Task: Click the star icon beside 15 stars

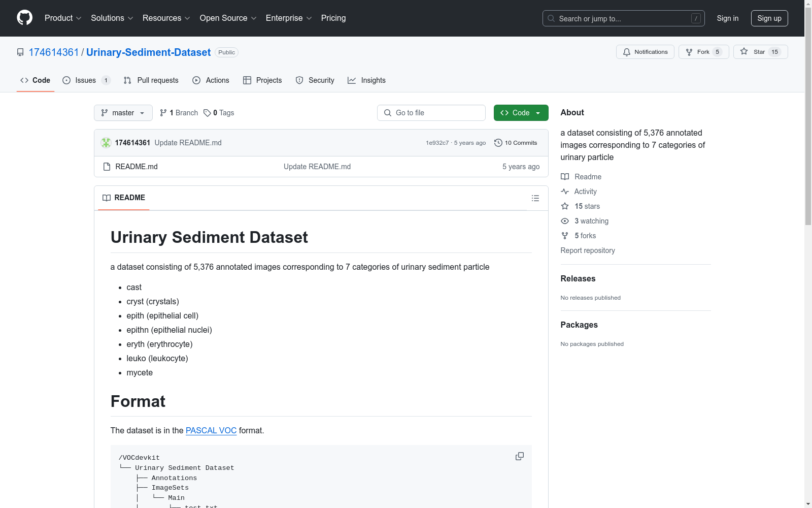Action: [x=565, y=206]
